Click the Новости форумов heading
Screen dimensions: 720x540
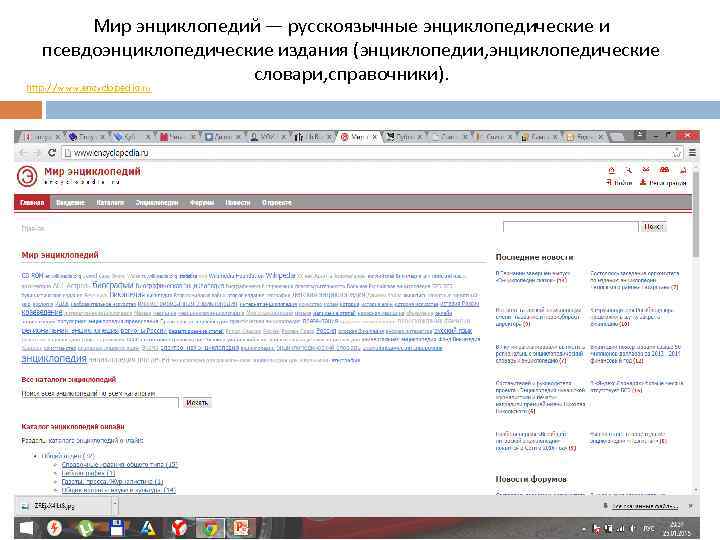click(531, 479)
